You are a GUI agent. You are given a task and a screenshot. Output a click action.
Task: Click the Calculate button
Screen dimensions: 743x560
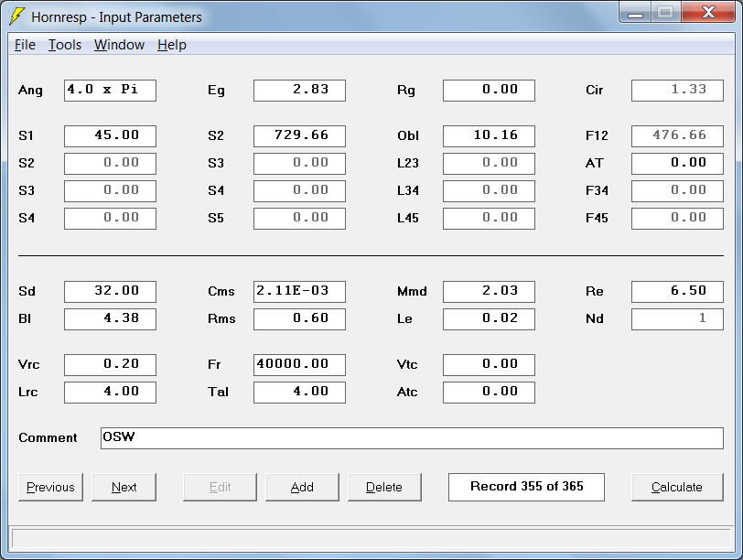click(677, 487)
